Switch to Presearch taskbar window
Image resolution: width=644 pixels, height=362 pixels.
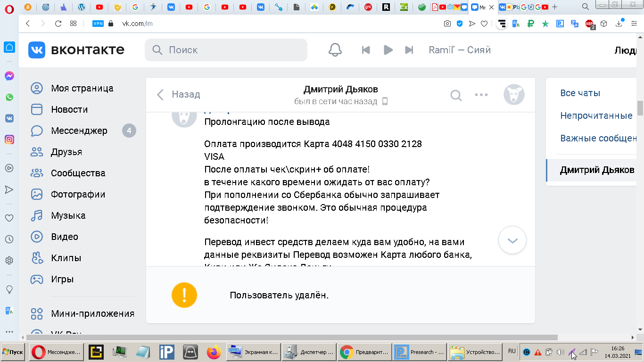click(420, 352)
